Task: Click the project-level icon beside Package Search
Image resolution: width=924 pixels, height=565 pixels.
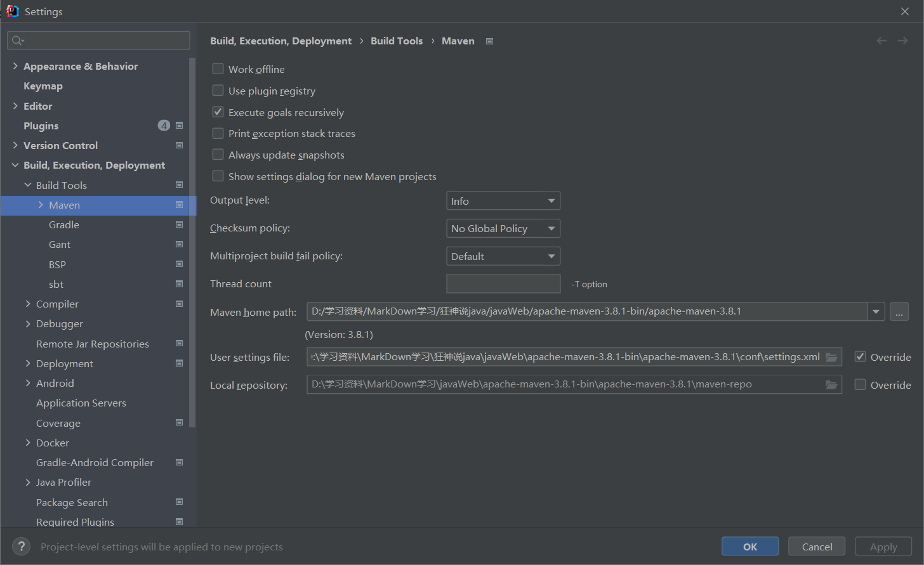Action: tap(179, 502)
